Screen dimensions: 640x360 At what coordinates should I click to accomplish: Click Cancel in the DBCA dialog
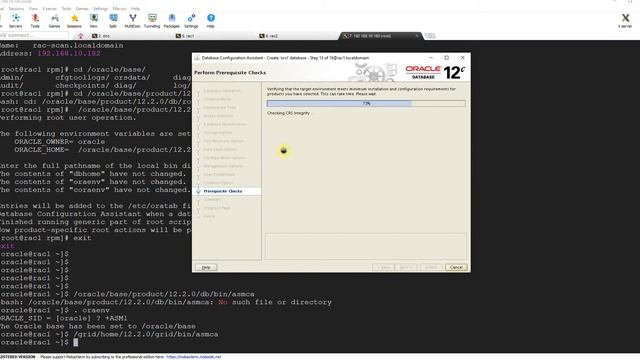[456, 267]
